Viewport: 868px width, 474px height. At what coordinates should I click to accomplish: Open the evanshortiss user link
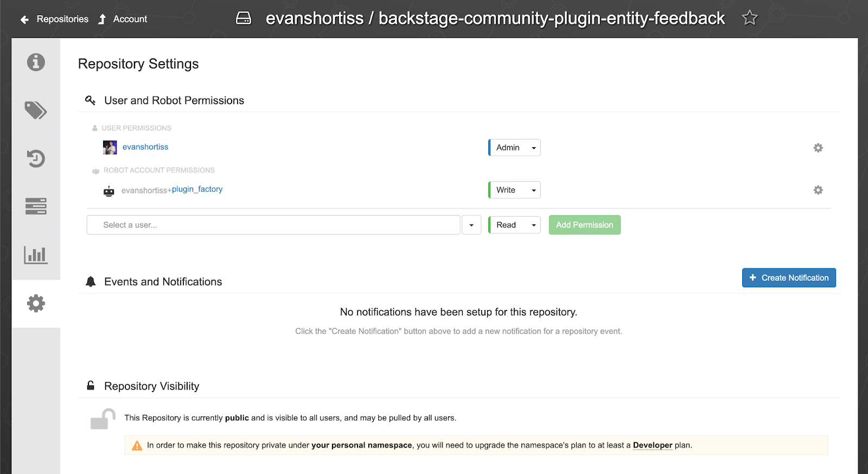pyautogui.click(x=145, y=147)
